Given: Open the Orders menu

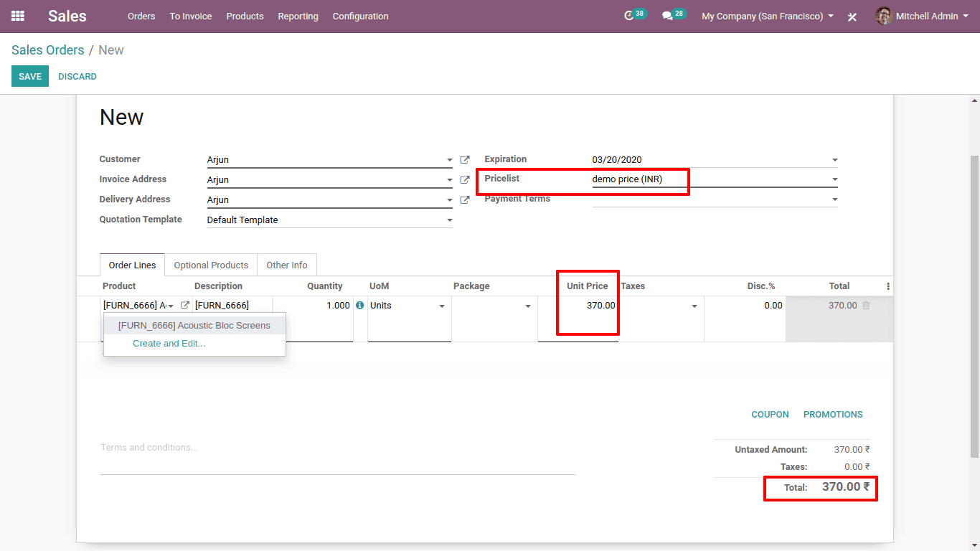Looking at the screenshot, I should click(x=141, y=16).
